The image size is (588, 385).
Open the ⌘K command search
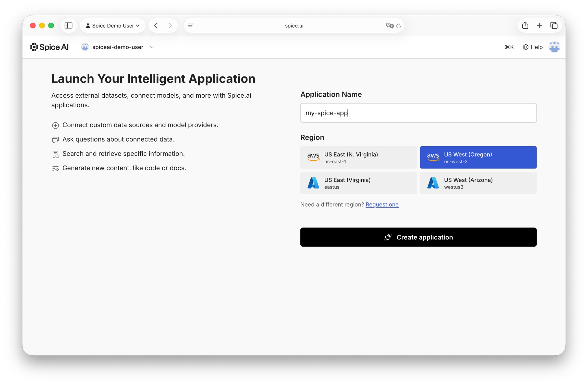tap(509, 47)
